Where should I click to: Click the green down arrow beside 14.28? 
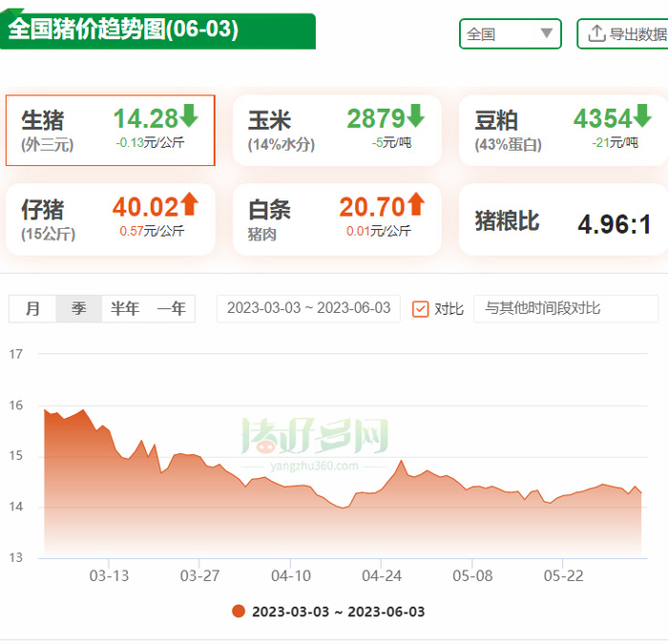189,115
